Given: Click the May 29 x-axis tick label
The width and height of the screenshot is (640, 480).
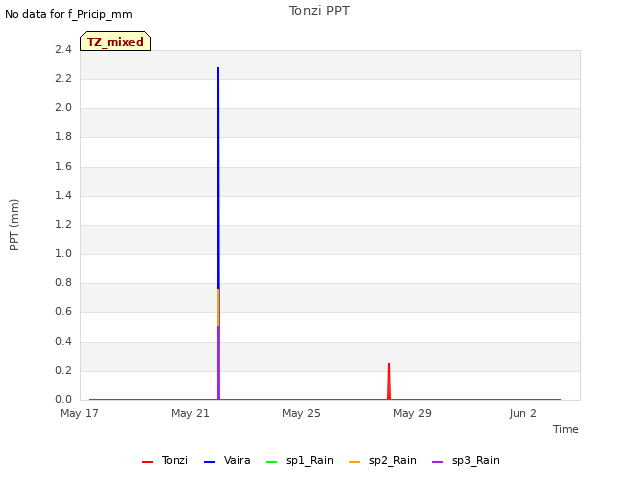Looking at the screenshot, I should coord(412,413).
